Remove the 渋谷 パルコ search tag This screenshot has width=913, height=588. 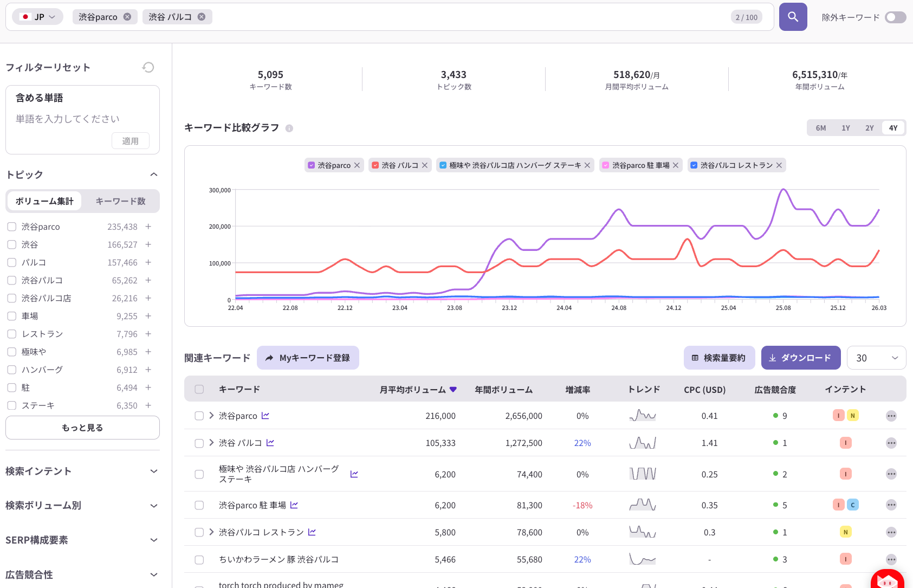(202, 17)
